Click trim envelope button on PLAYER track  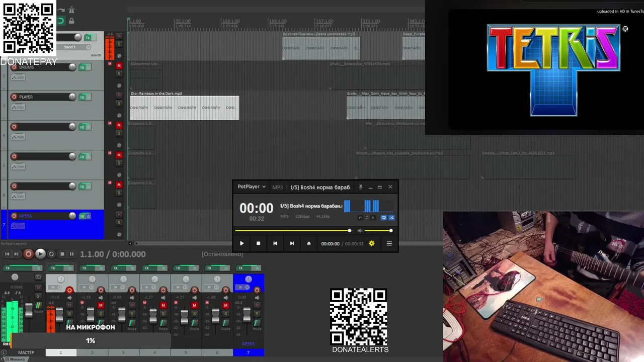pos(18,107)
